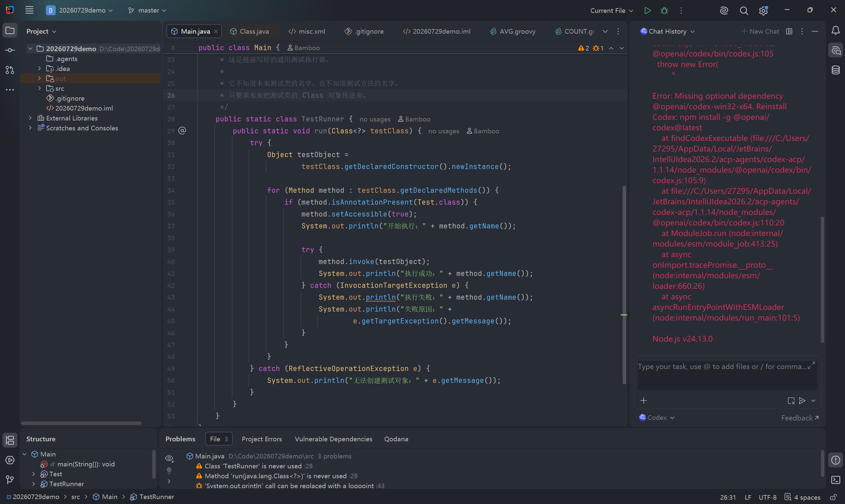Open AI Chat tool window icon
The width and height of the screenshot is (845, 504).
(x=835, y=51)
